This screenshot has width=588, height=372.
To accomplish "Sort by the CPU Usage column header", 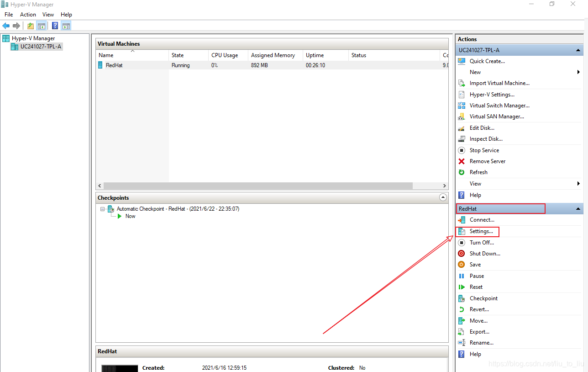I will (228, 55).
